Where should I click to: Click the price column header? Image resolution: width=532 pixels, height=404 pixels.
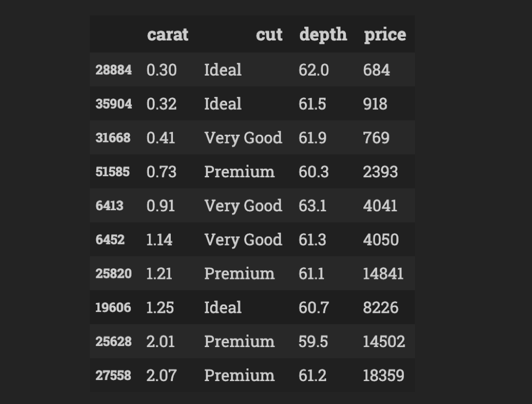385,35
